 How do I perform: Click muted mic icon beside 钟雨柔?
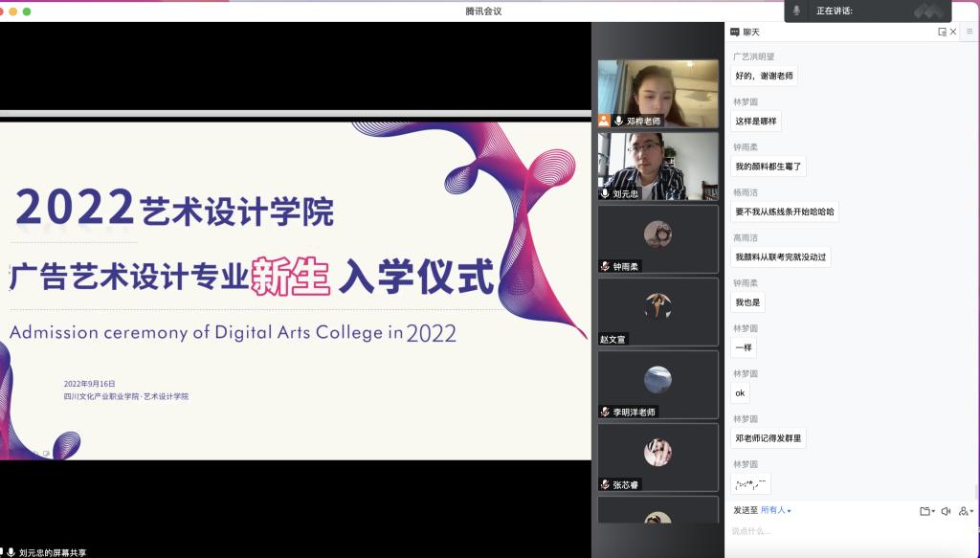[605, 266]
